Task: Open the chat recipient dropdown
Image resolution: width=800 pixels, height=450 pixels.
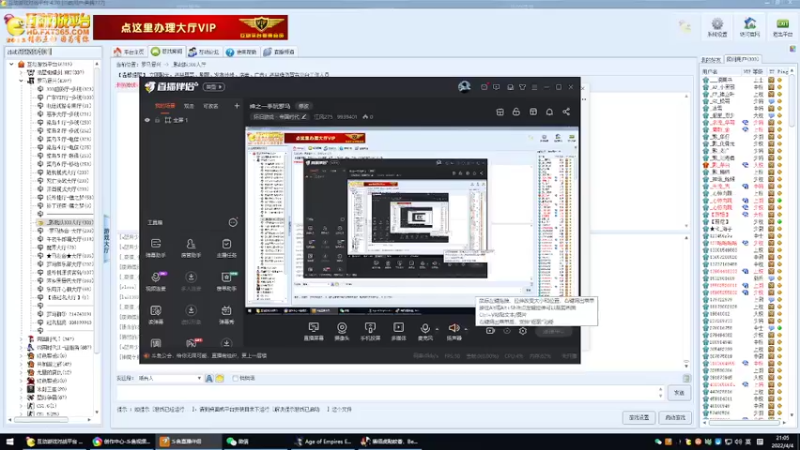Action: click(169, 378)
